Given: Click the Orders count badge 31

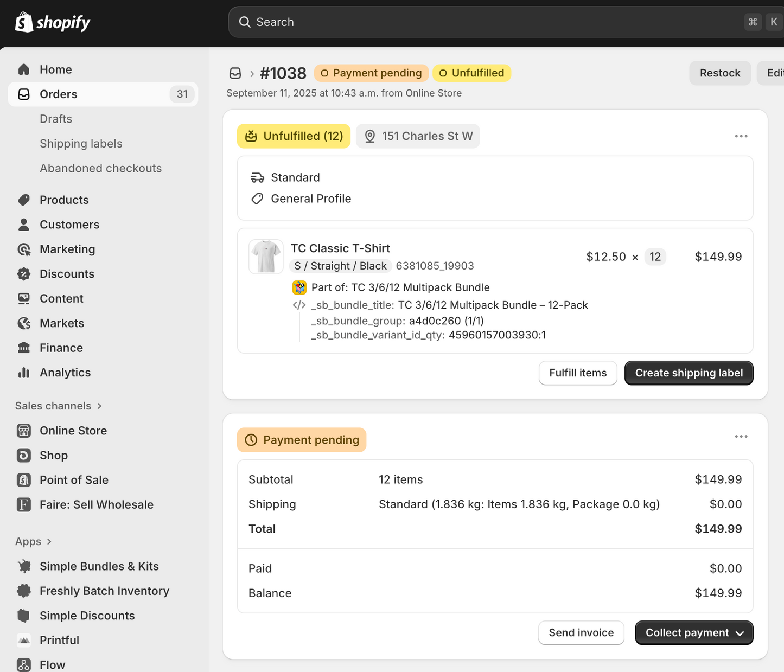Looking at the screenshot, I should pyautogui.click(x=182, y=94).
